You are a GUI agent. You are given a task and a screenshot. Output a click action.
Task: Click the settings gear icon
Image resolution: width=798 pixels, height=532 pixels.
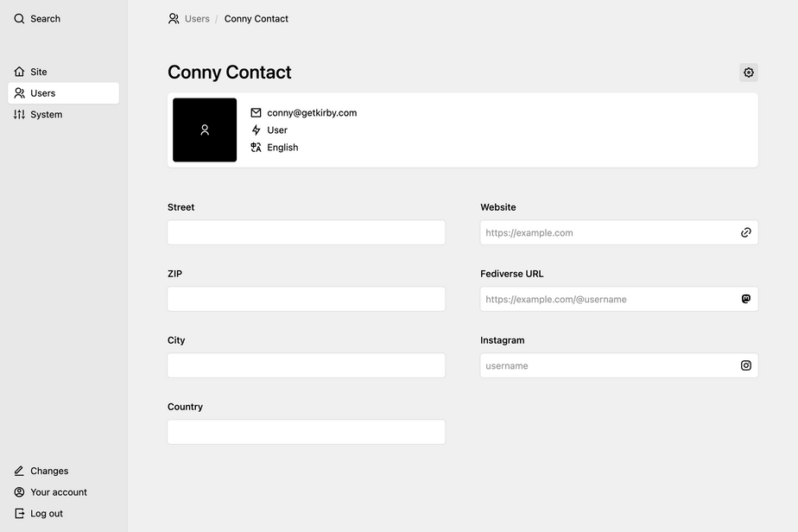click(x=749, y=73)
